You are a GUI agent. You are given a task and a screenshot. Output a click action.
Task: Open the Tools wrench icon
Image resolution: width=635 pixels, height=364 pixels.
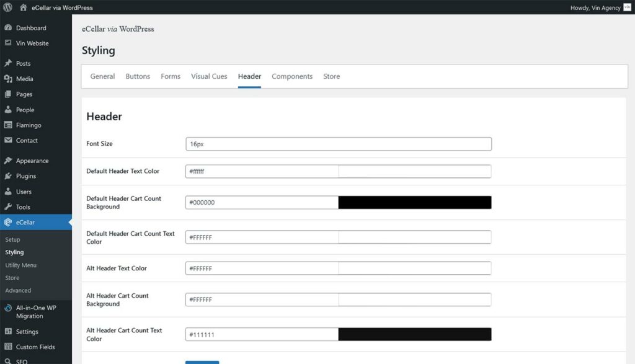click(9, 206)
